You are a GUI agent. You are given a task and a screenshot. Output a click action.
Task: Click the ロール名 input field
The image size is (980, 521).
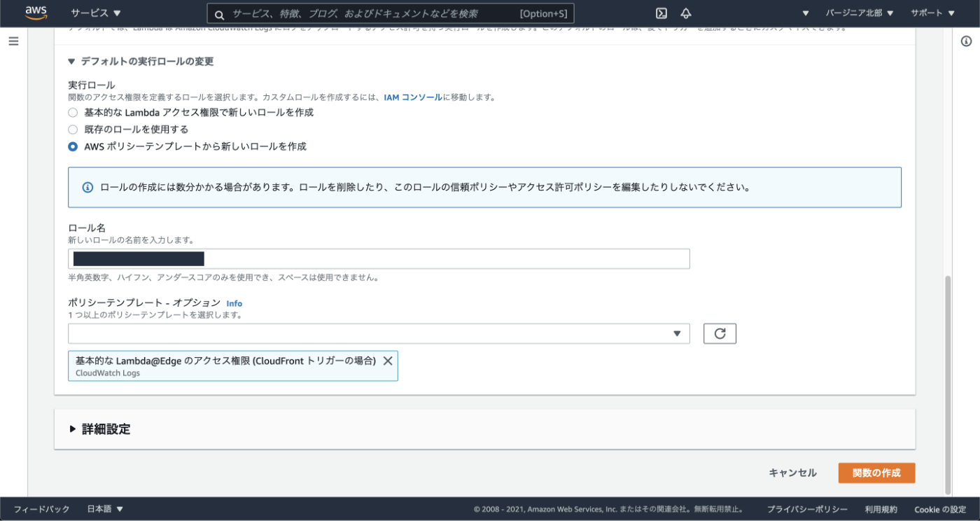point(379,259)
